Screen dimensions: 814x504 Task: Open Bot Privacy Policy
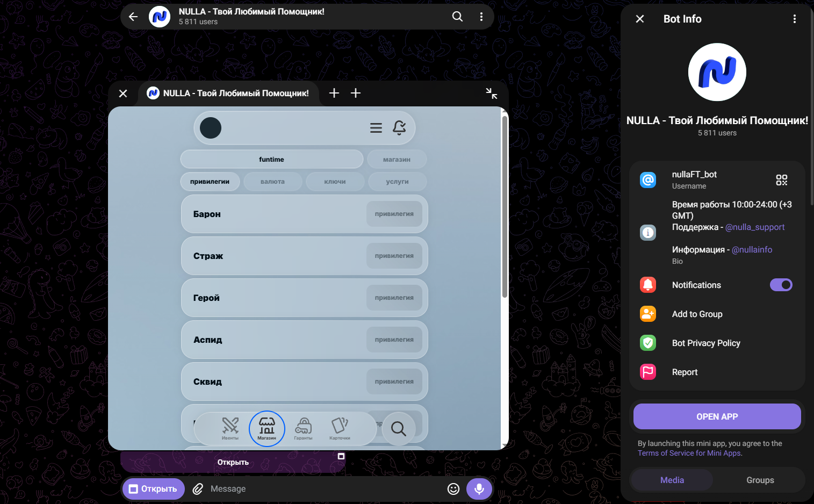pyautogui.click(x=717, y=343)
